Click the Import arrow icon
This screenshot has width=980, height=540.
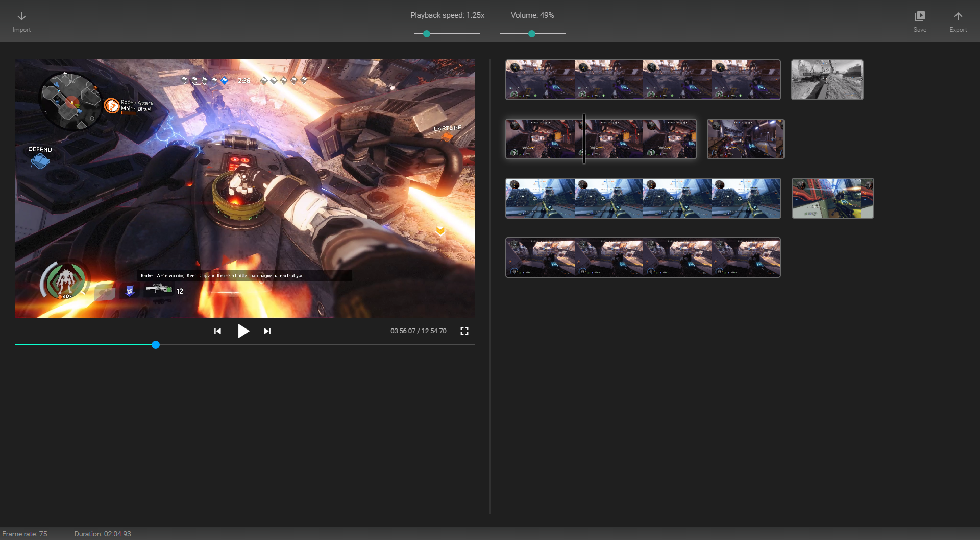click(21, 16)
